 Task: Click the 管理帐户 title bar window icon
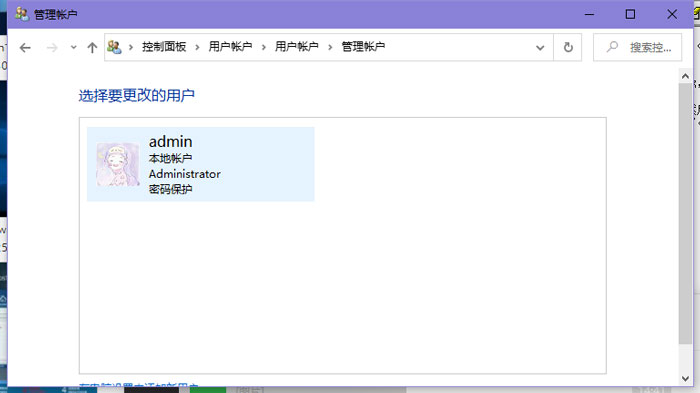click(x=21, y=14)
